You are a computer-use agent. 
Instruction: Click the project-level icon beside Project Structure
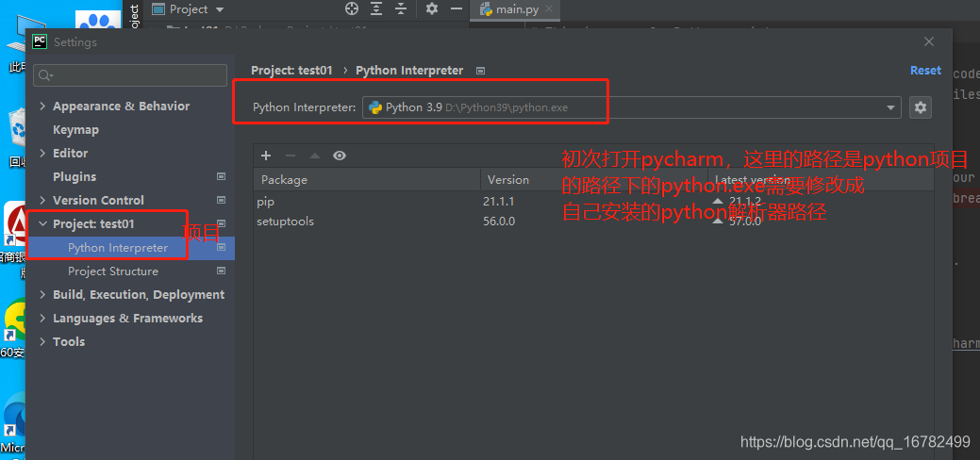pos(221,271)
